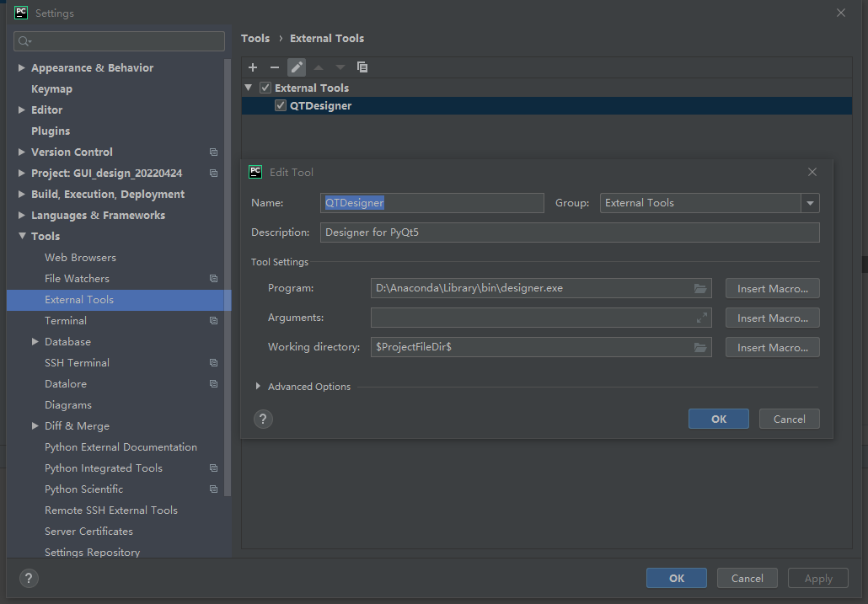
Task: Click Insert Macro button for Program
Action: (x=773, y=288)
